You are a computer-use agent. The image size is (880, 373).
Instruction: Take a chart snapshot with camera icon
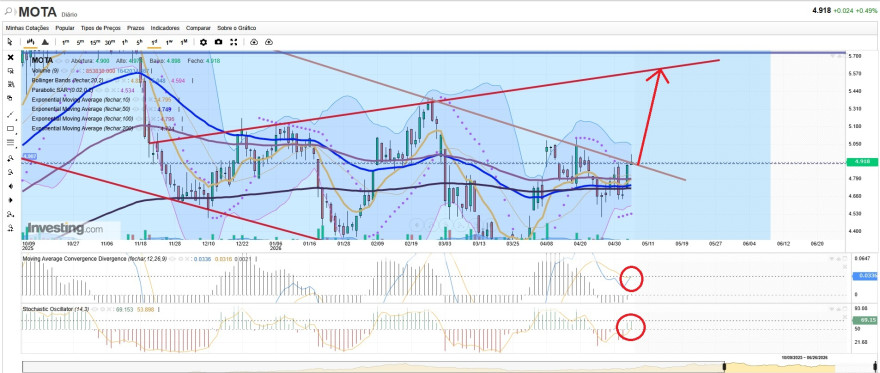218,42
